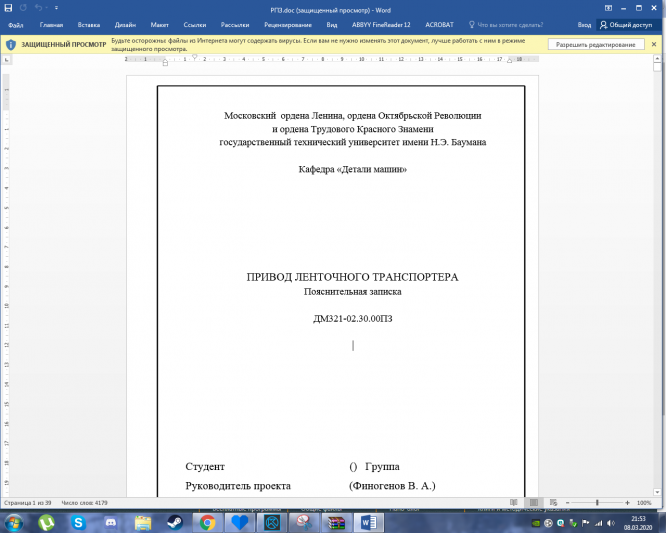Switch to Print Layout view icon
Viewport: 666px width, 533px height.
pyautogui.click(x=533, y=503)
